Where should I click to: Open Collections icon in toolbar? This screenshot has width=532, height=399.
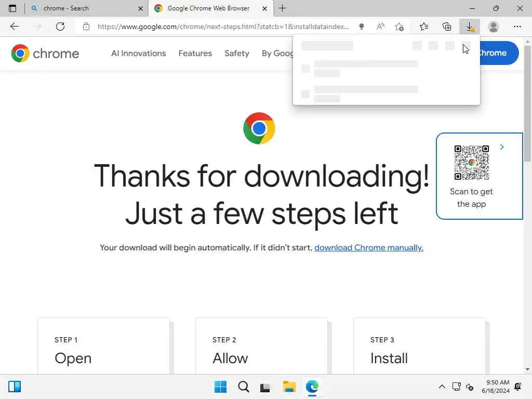pos(447,26)
